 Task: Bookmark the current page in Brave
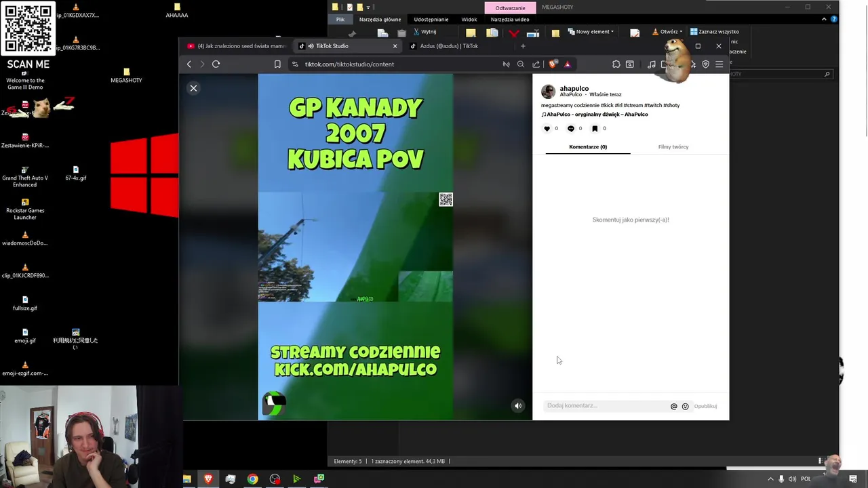(277, 64)
